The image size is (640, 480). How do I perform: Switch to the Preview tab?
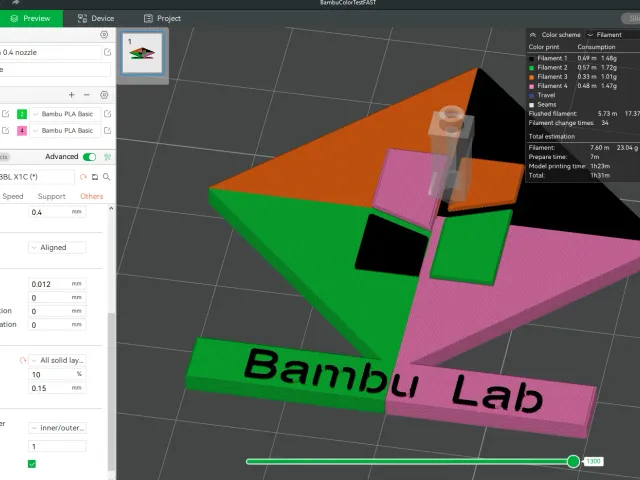point(31,18)
